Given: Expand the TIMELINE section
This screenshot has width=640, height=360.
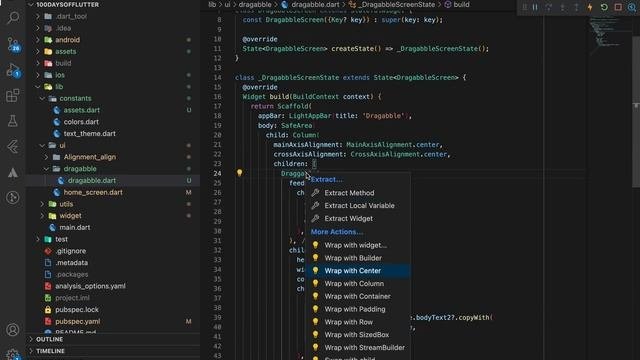Looking at the screenshot, I should [x=50, y=351].
